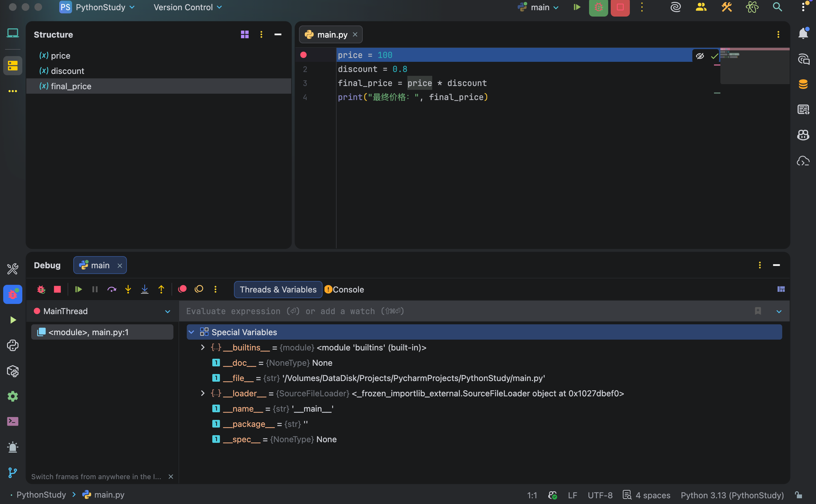Switch to the Console tab
The width and height of the screenshot is (816, 504).
[x=347, y=289]
